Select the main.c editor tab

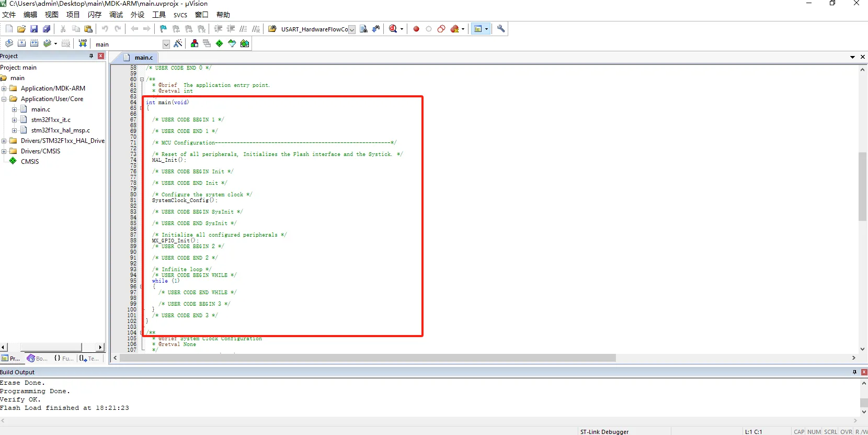pyautogui.click(x=143, y=58)
